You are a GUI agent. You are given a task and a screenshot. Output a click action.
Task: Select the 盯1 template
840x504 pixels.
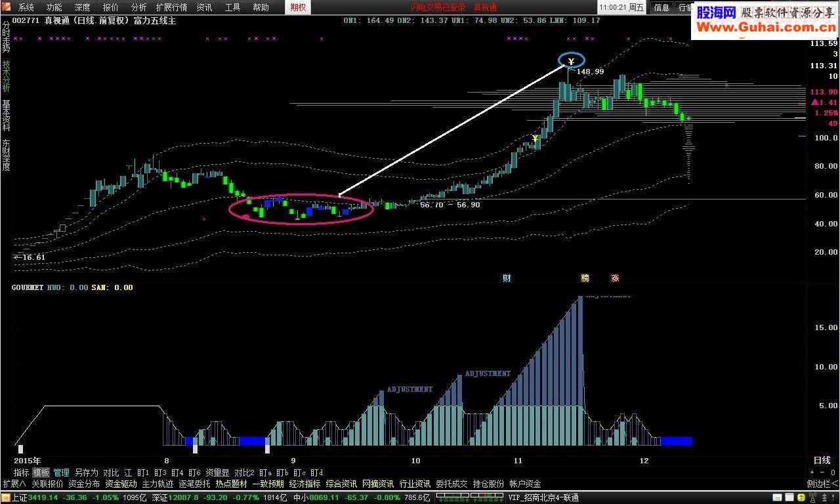point(143,472)
